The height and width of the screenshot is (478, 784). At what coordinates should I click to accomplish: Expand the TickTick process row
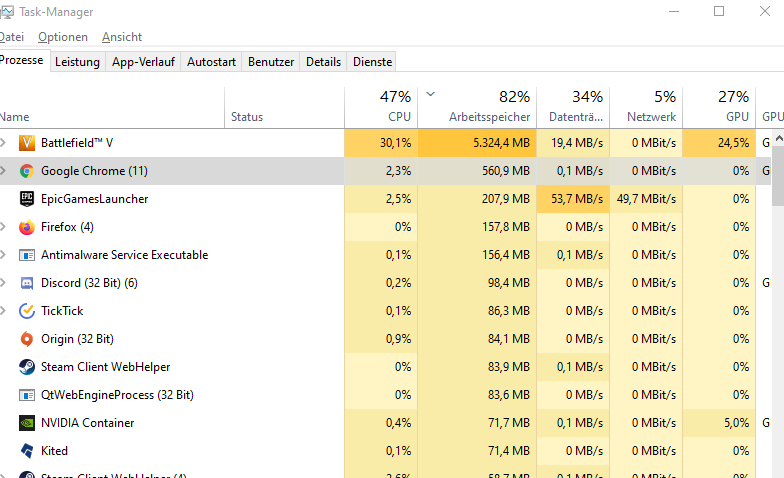click(3, 310)
